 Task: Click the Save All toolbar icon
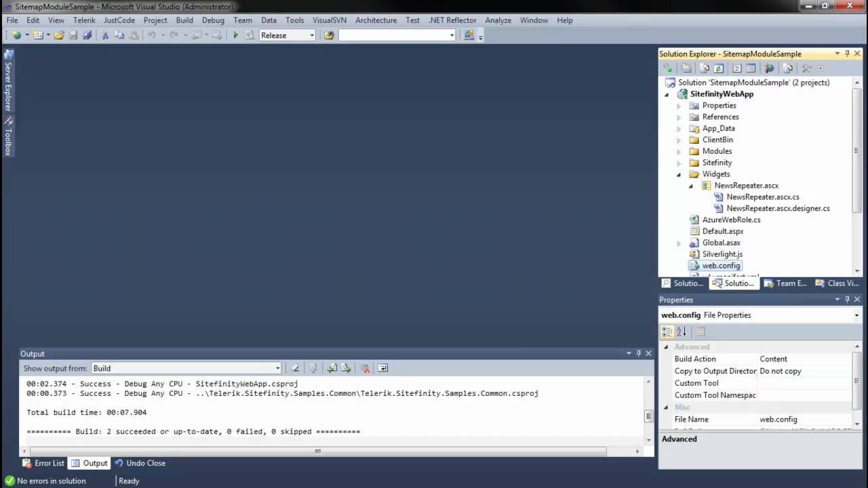[87, 35]
